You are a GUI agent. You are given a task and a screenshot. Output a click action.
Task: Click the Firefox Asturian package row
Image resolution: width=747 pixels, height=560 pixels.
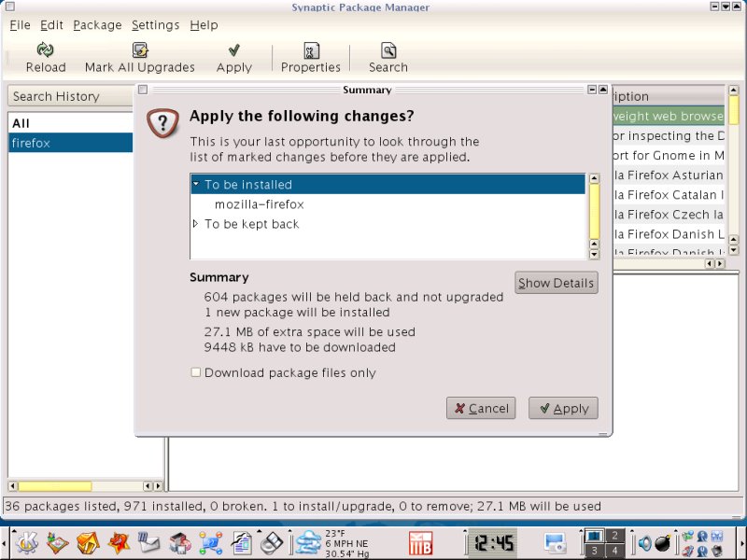(669, 175)
